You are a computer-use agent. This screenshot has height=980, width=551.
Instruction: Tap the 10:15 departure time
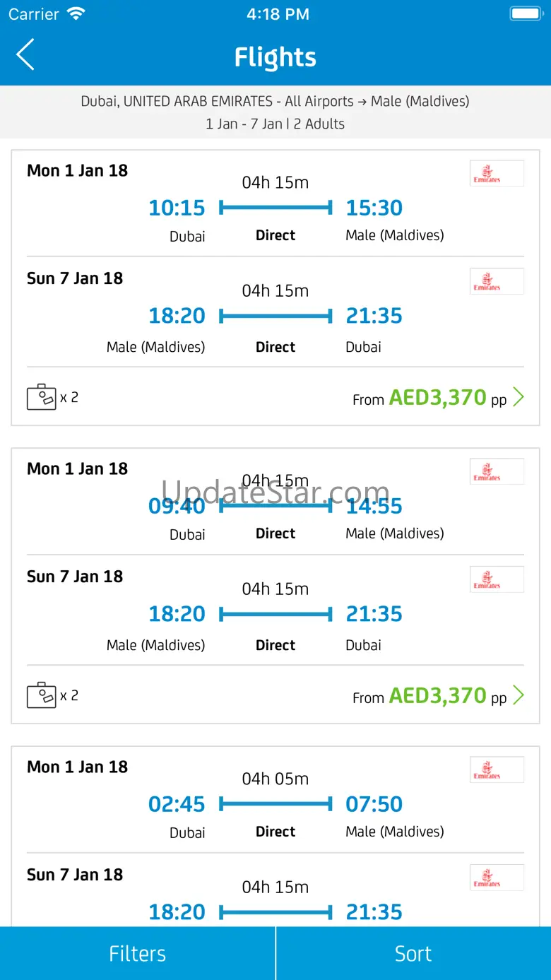point(177,208)
